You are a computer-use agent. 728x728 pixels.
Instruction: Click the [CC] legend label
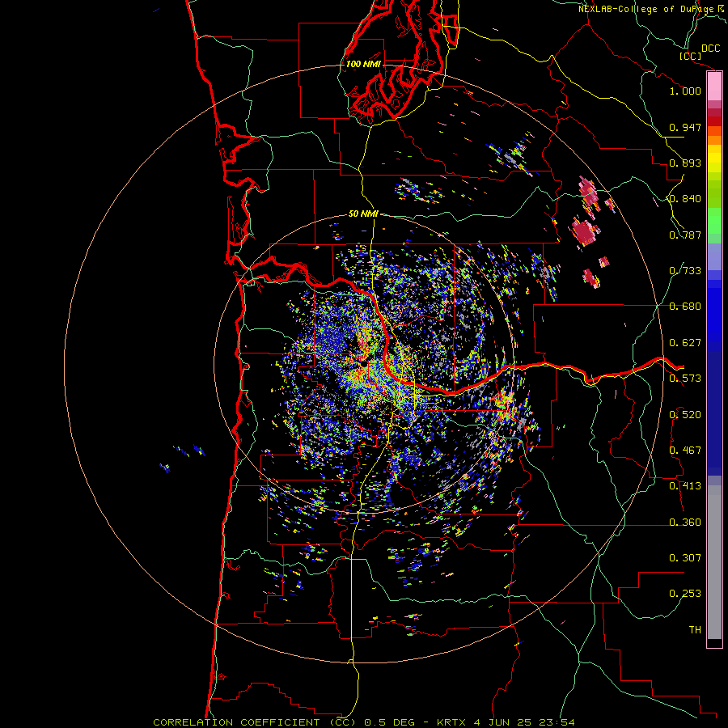tap(690, 56)
